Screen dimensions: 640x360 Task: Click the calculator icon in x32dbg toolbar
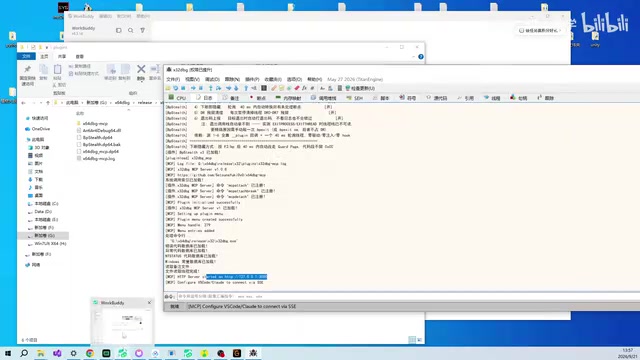point(340,88)
